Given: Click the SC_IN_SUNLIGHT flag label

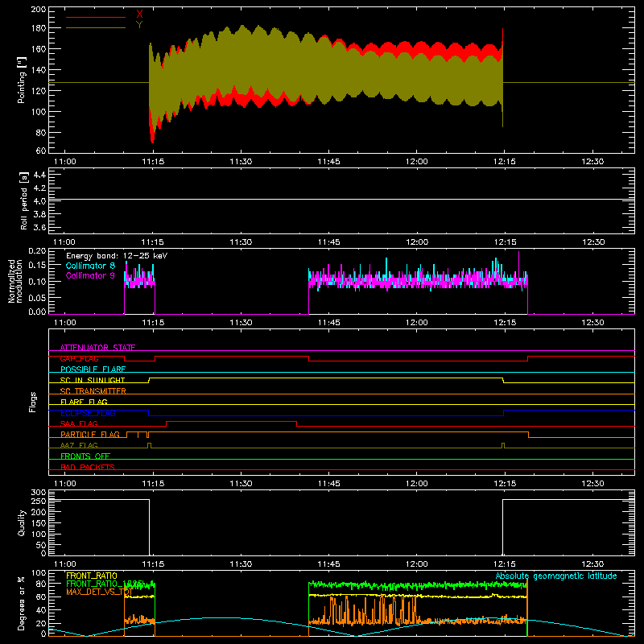Looking at the screenshot, I should pos(93,380).
